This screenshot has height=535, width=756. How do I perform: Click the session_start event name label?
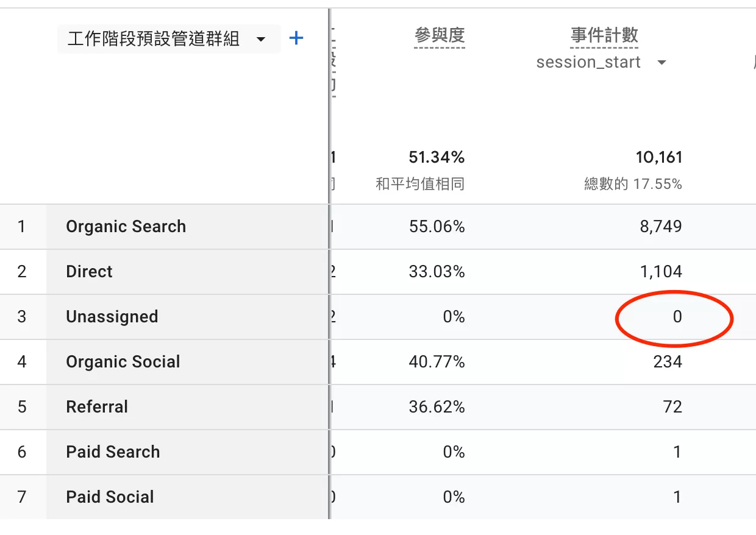[588, 63]
